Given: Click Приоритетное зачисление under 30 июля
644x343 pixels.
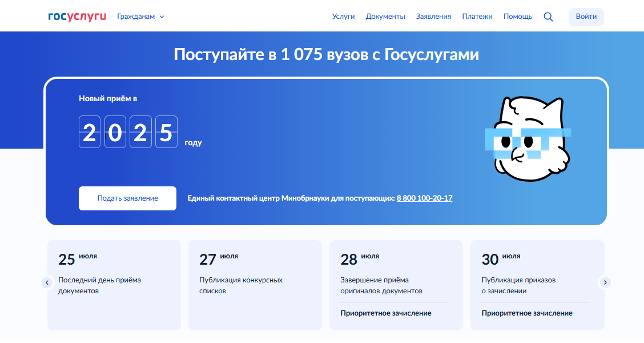Looking at the screenshot, I should pyautogui.click(x=527, y=313).
